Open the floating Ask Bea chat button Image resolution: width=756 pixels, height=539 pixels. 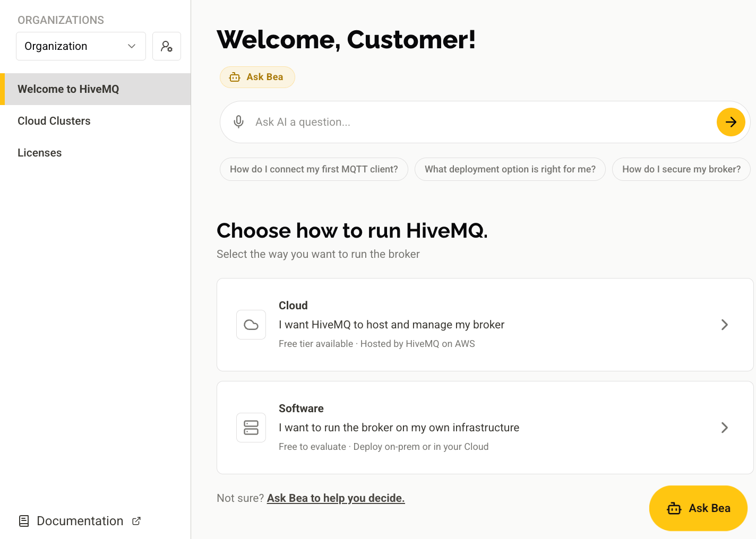pyautogui.click(x=698, y=508)
